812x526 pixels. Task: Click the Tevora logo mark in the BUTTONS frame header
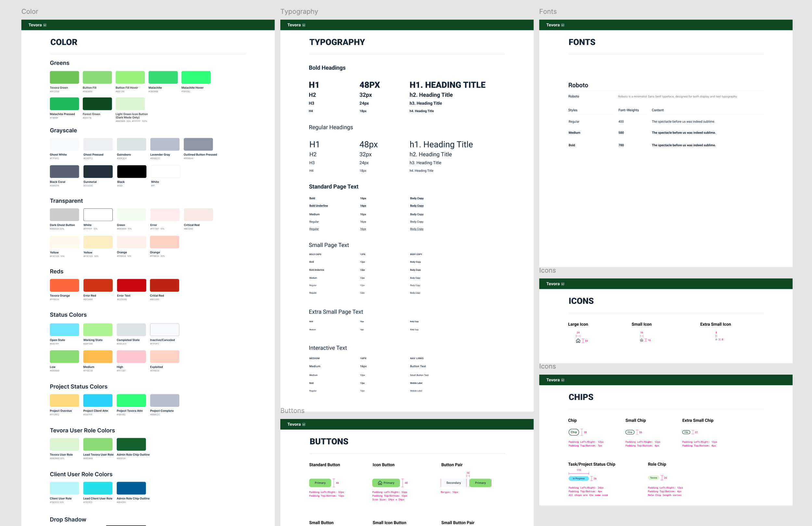tap(304, 424)
